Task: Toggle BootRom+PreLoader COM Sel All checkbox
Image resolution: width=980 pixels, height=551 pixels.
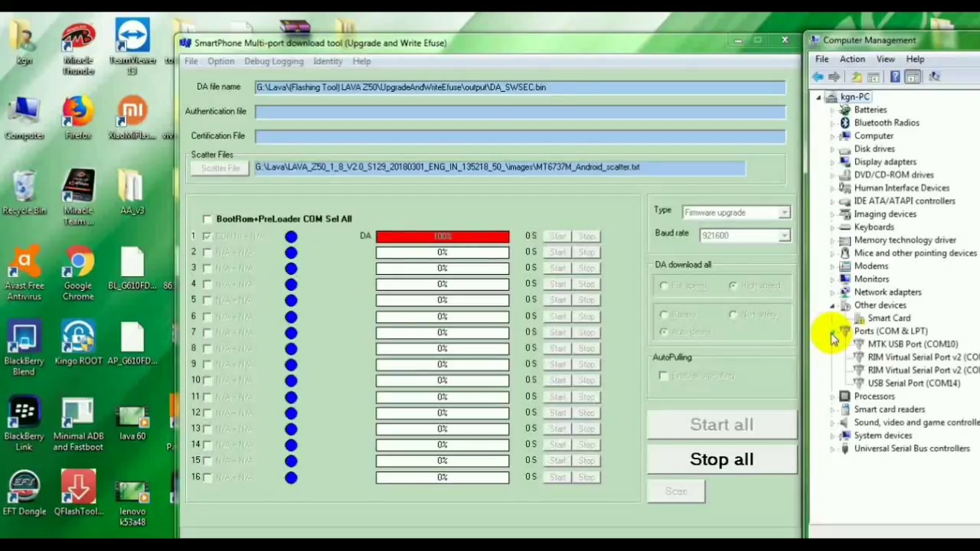Action: click(x=207, y=219)
